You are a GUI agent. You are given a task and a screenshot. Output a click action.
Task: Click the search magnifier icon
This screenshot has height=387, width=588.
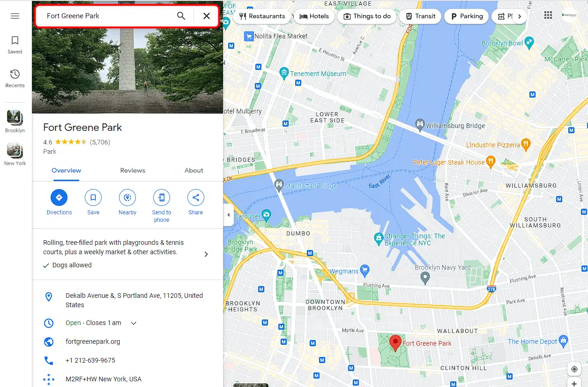pyautogui.click(x=181, y=16)
